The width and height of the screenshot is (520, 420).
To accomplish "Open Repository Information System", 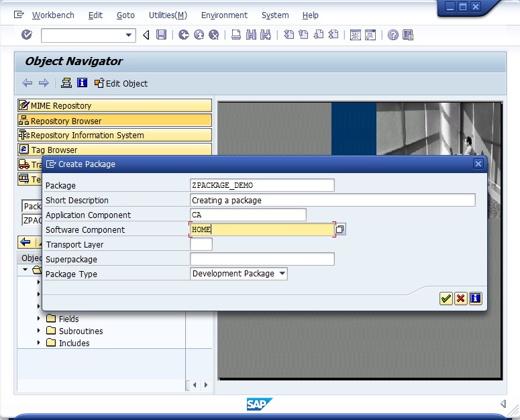I will (x=115, y=135).
